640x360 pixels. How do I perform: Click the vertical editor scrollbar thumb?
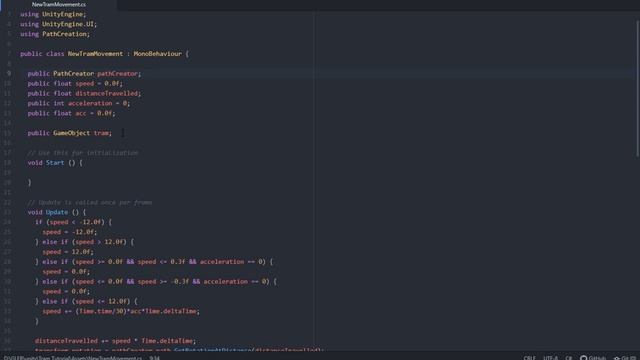(x=637, y=88)
